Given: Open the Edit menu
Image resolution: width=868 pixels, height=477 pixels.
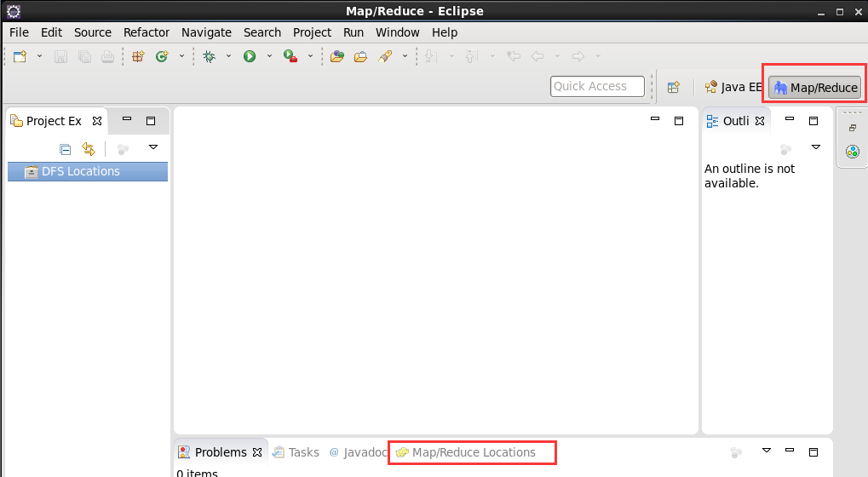Looking at the screenshot, I should (x=51, y=32).
